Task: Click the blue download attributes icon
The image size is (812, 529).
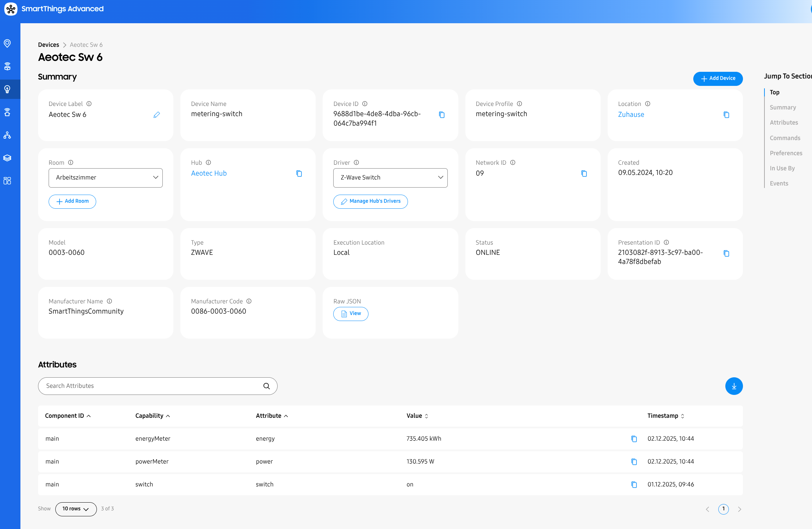Action: point(734,386)
